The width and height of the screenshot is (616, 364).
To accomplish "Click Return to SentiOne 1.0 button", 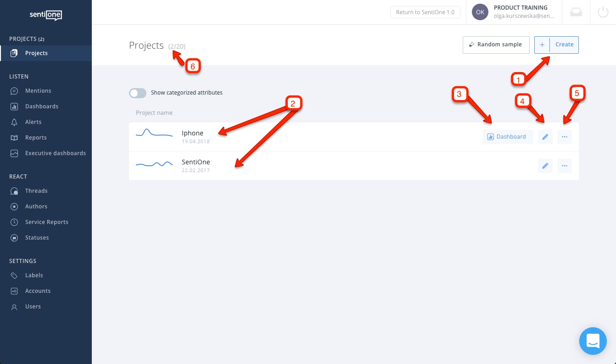I will coord(425,12).
